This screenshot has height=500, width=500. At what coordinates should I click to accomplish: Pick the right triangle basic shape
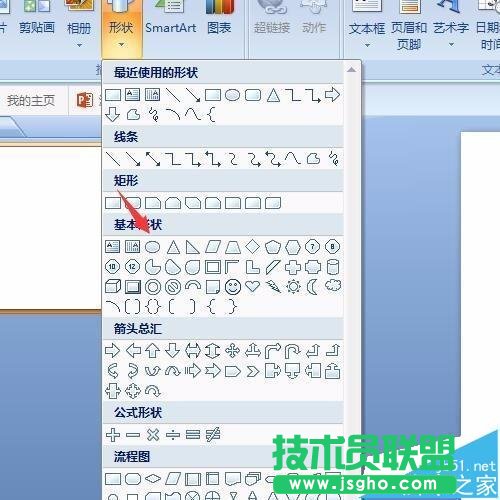pos(193,247)
